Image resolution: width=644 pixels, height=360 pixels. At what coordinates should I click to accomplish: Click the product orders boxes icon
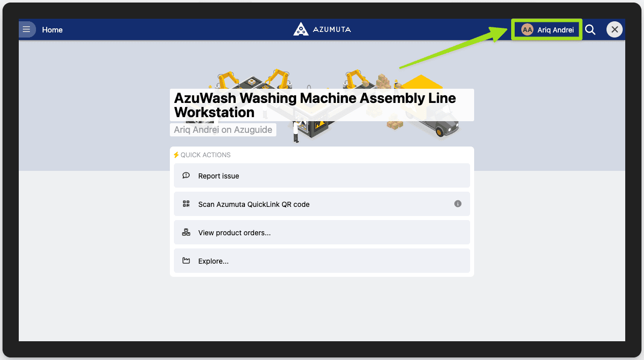(x=186, y=232)
